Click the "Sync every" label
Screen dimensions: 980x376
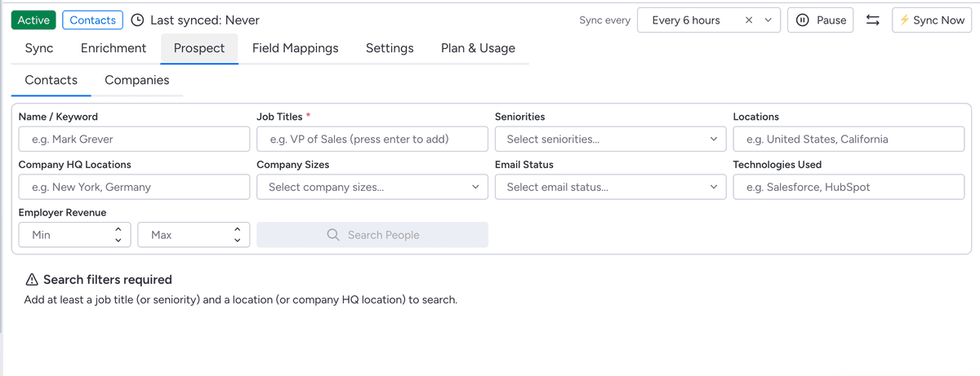click(x=604, y=20)
